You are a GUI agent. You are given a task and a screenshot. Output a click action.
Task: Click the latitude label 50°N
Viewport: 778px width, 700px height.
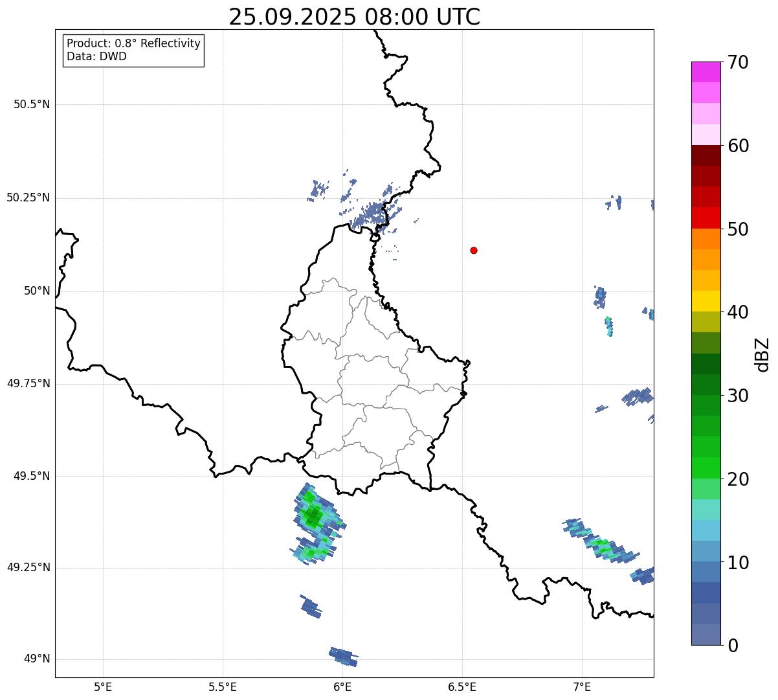pos(36,291)
